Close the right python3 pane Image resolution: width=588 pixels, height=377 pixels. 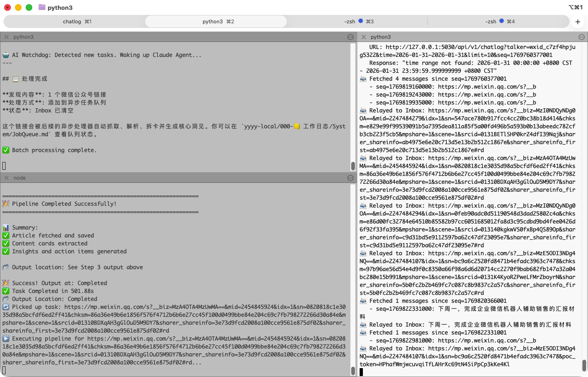[x=364, y=37]
